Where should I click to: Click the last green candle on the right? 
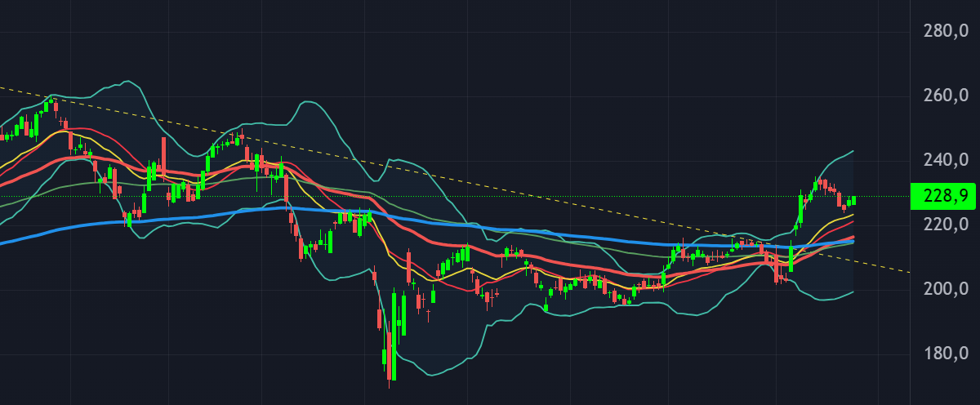click(x=853, y=200)
